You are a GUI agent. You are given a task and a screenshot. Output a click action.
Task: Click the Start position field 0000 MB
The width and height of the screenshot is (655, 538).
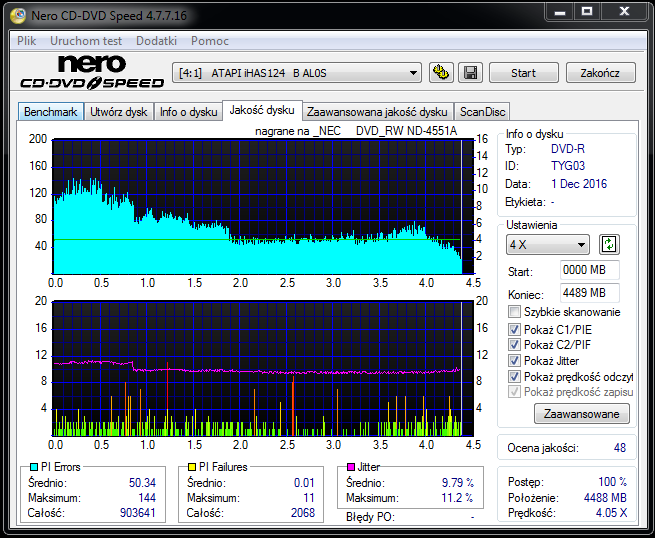click(x=589, y=270)
